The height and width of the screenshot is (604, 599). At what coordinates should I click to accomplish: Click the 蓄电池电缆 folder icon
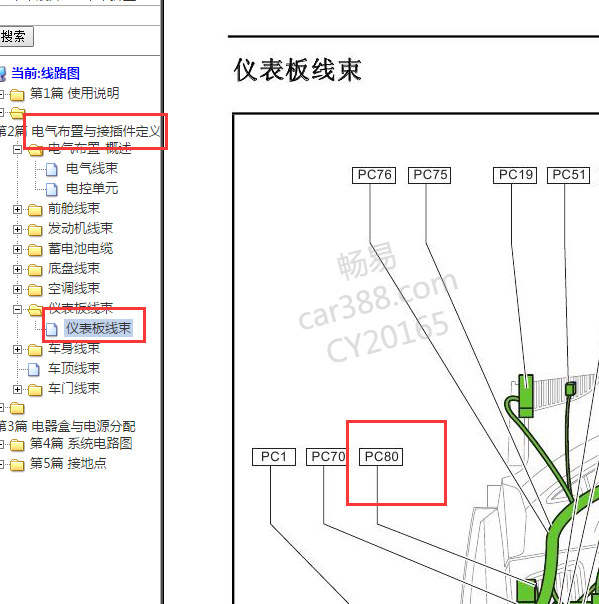tap(35, 250)
